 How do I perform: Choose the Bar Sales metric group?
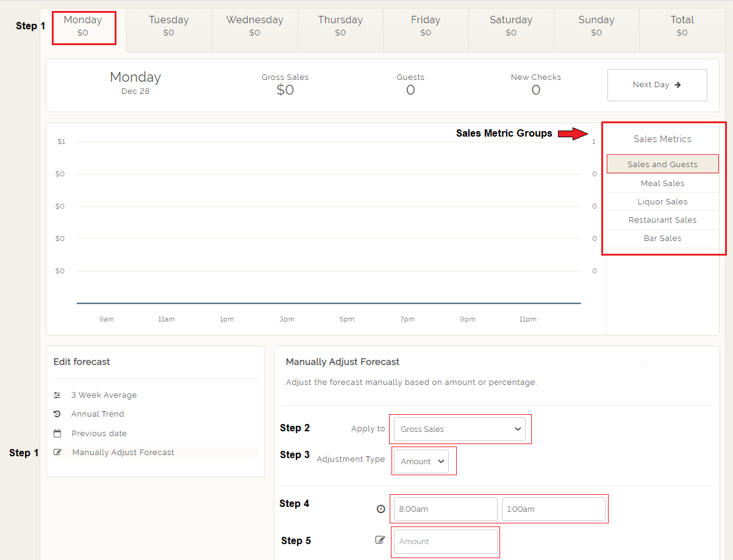coord(662,238)
